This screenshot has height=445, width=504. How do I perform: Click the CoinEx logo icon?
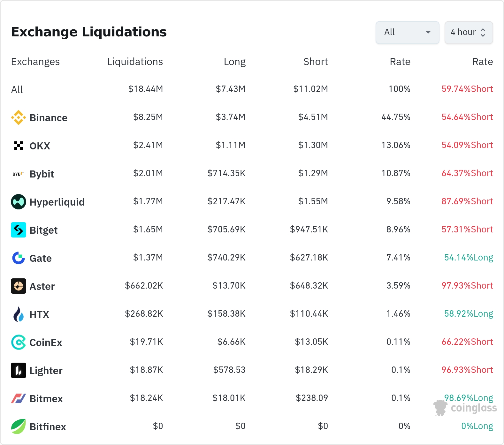click(x=19, y=342)
